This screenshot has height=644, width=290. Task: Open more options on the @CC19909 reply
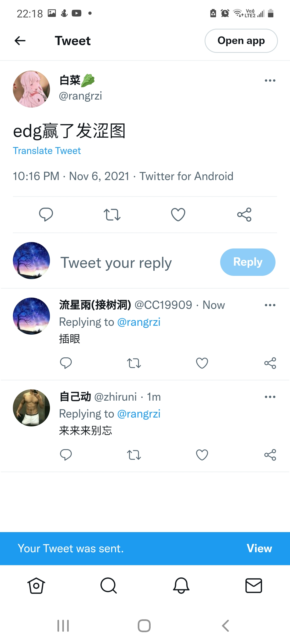[x=270, y=305]
